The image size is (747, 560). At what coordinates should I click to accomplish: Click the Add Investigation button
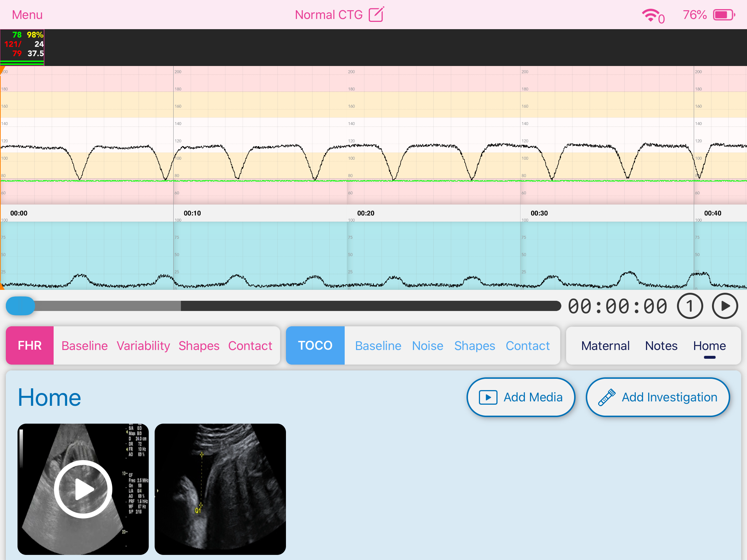[x=658, y=397]
